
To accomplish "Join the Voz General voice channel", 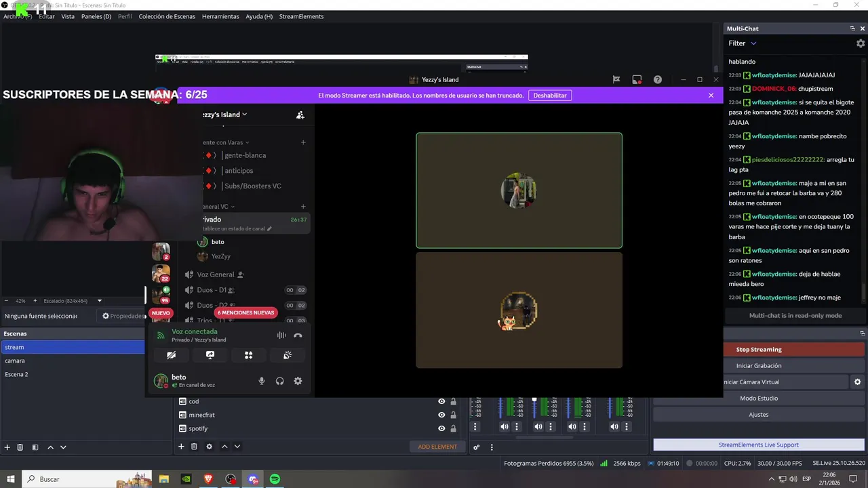I will tap(215, 274).
